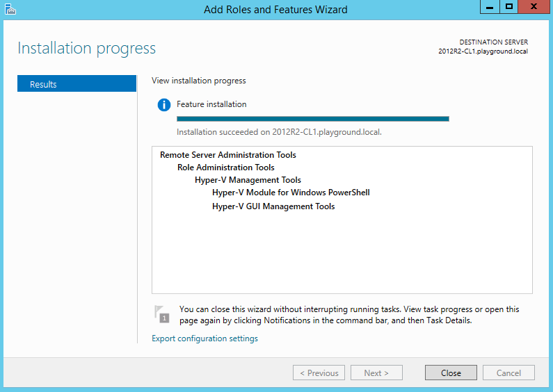
Task: Close the wizard with the X button
Action: coord(534,7)
